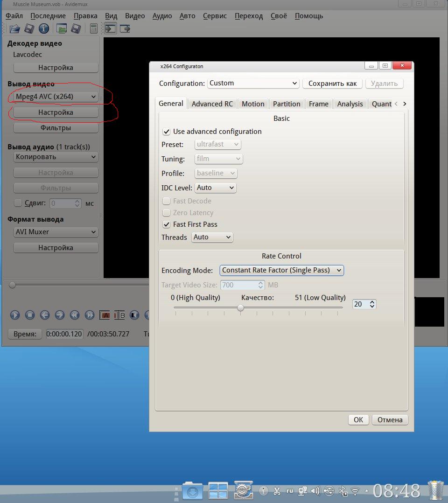448x503 pixels.
Task: Click the video information icon
Action: pyautogui.click(x=44, y=29)
